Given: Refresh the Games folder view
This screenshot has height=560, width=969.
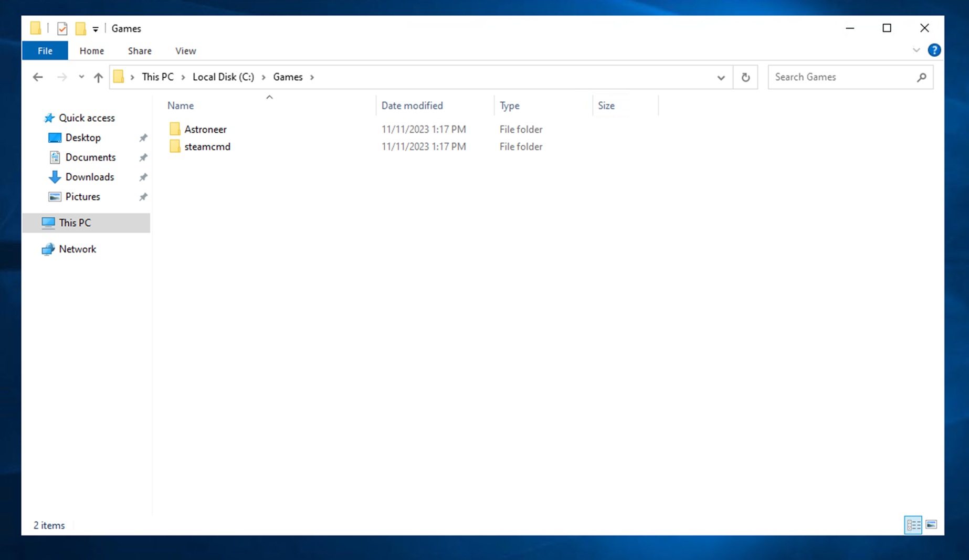Looking at the screenshot, I should (745, 77).
